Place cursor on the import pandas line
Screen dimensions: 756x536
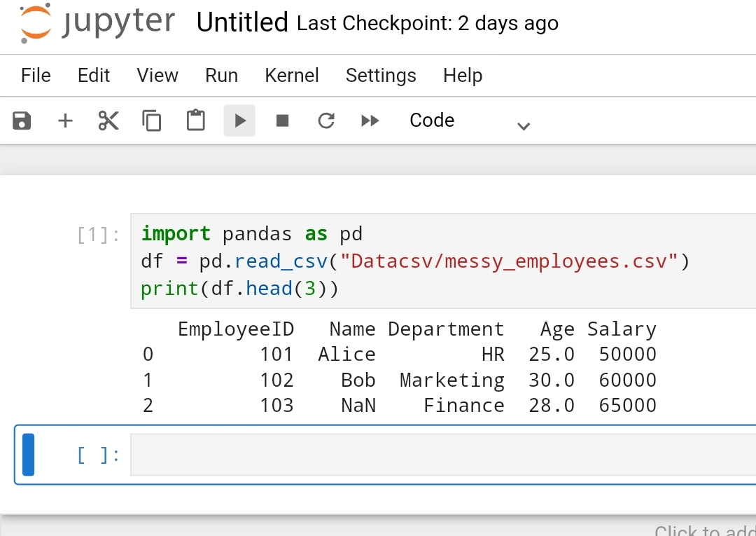(252, 234)
